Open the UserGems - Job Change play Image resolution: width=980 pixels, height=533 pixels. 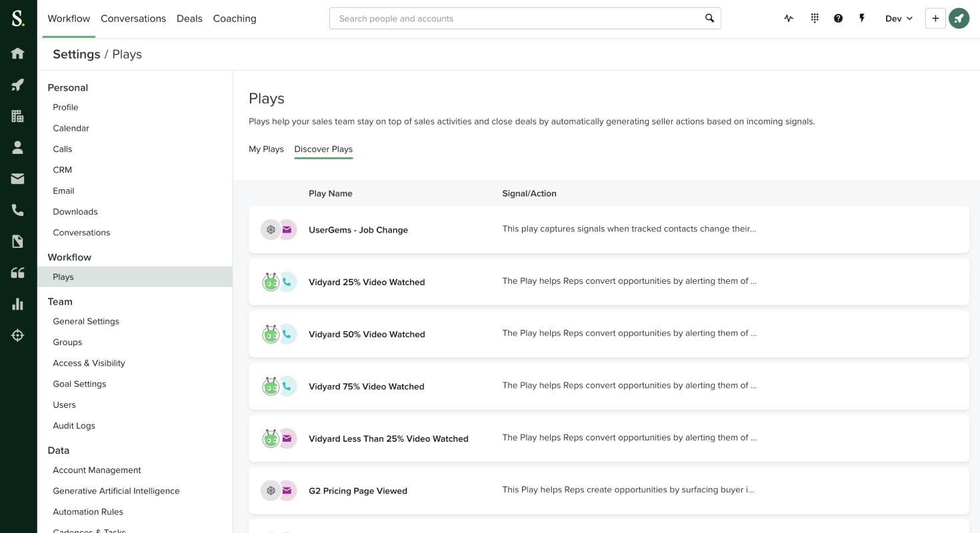[358, 230]
